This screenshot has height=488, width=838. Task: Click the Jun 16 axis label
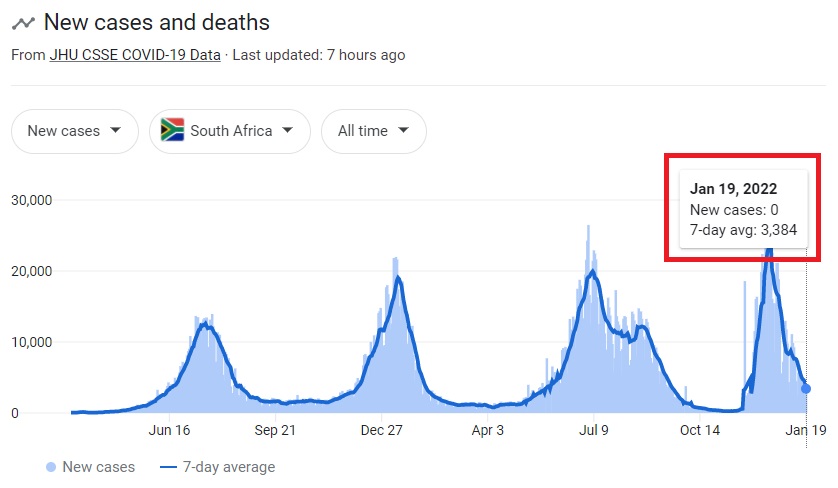coord(169,431)
